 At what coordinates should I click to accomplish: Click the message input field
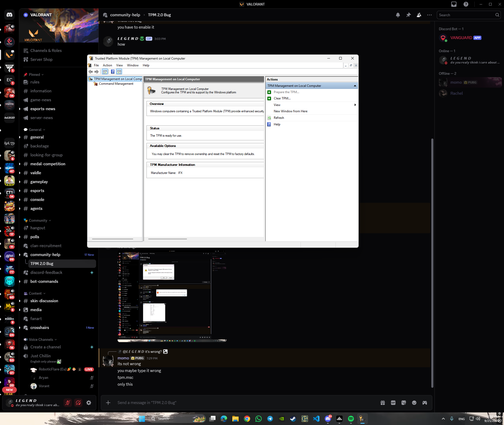click(x=236, y=403)
